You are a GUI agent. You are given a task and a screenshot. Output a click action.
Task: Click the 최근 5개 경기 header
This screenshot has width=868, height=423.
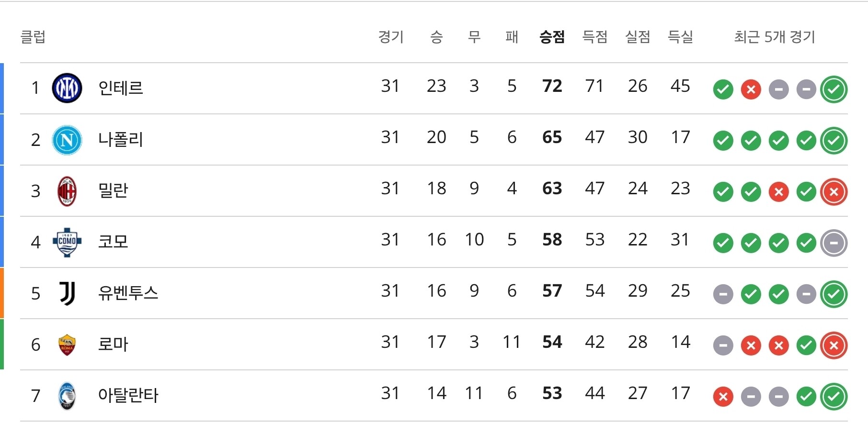(x=775, y=37)
